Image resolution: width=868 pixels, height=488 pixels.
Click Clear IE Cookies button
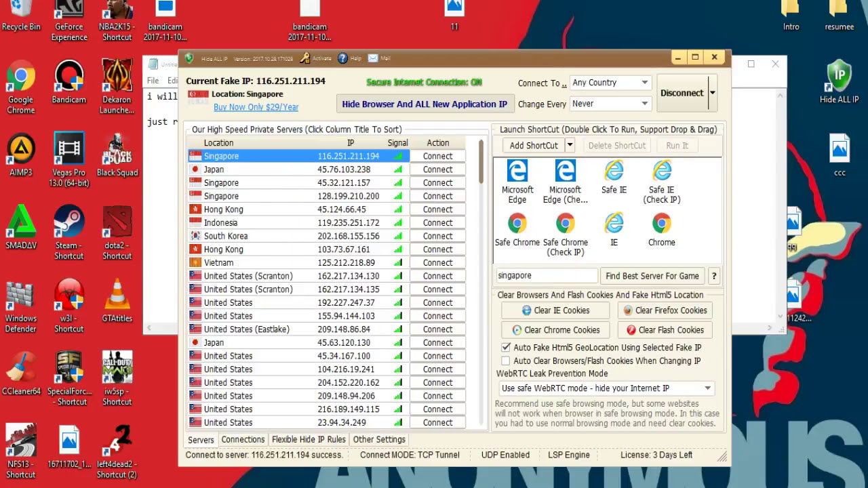(555, 310)
